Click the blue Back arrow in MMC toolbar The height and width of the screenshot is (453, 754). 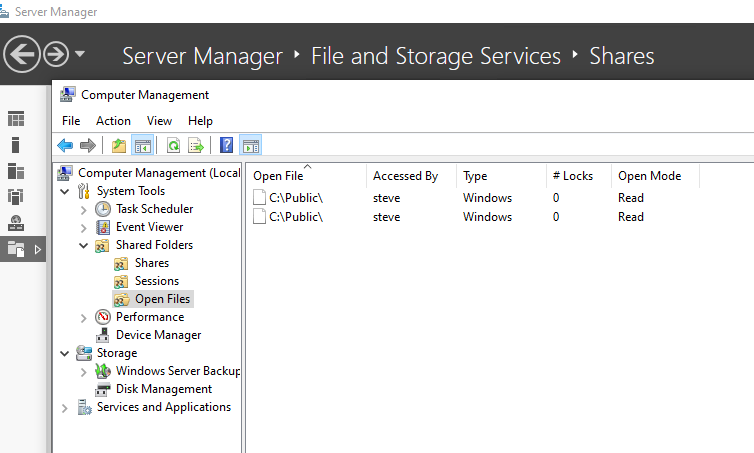coord(65,146)
